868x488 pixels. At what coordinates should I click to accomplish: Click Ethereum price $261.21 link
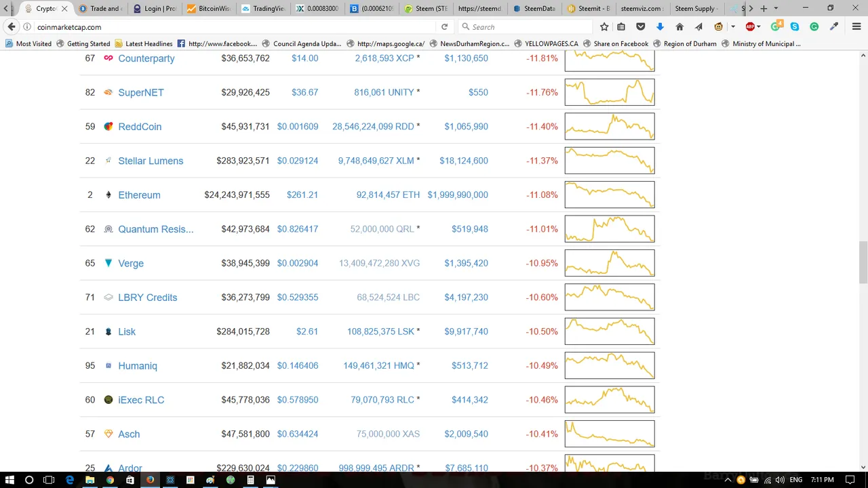pos(302,195)
